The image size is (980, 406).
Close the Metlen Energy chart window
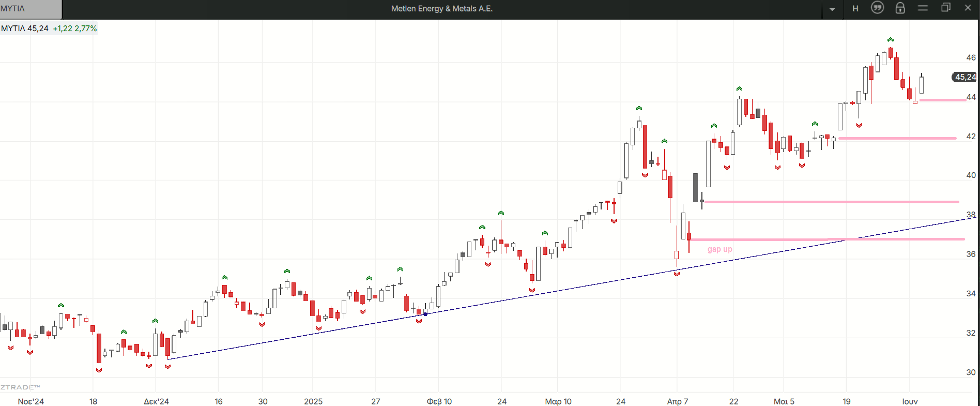point(968,8)
